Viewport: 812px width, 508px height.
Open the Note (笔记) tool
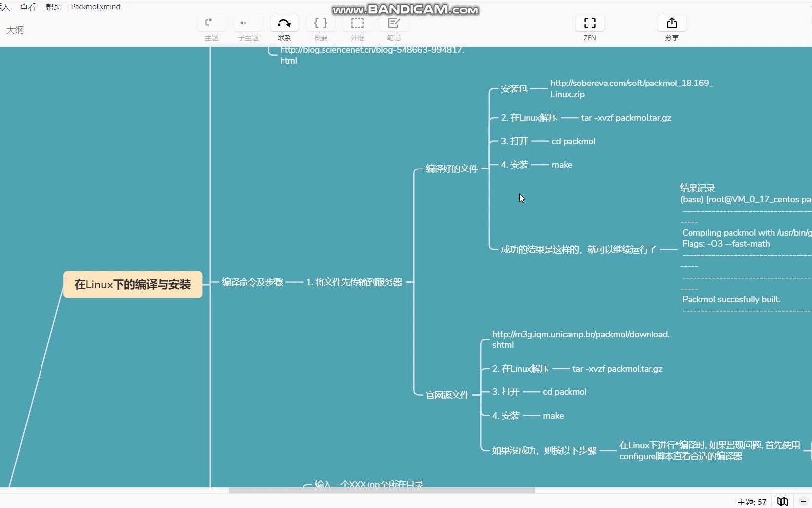coord(394,23)
